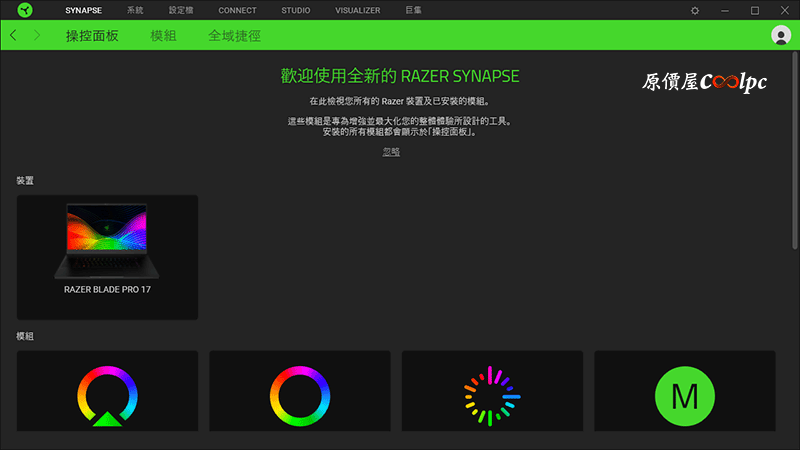Open the Razer Blade Pro 17 device card
This screenshot has width=800, height=450.
107,257
